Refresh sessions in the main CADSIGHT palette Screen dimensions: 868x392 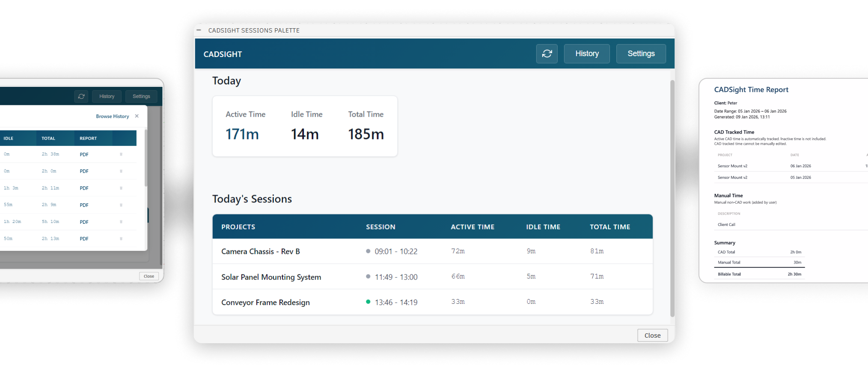[x=547, y=54]
